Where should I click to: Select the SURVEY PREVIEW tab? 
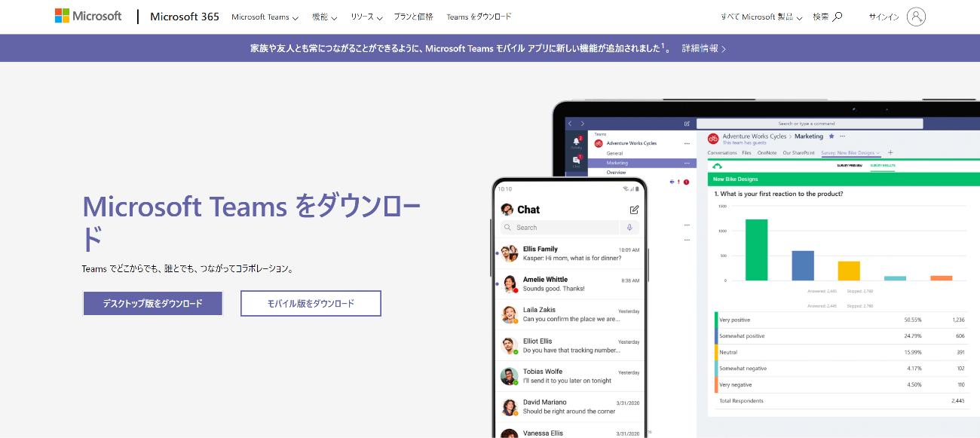pos(850,165)
